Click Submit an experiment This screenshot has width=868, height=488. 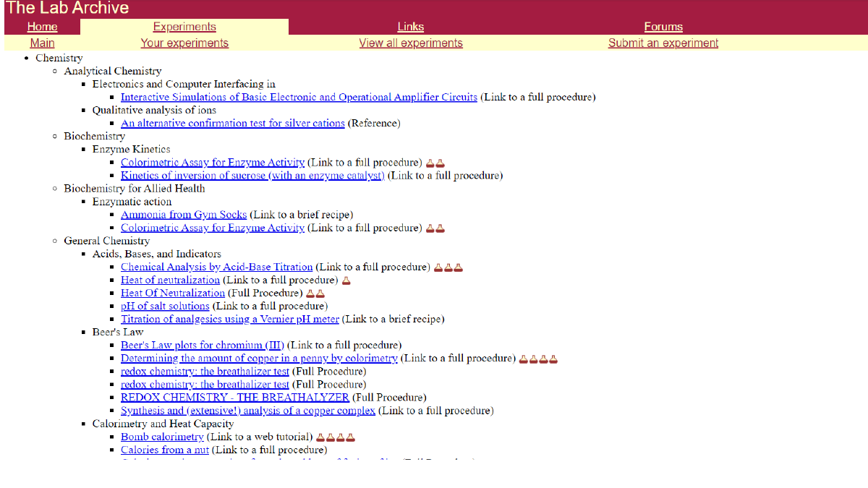(x=663, y=43)
